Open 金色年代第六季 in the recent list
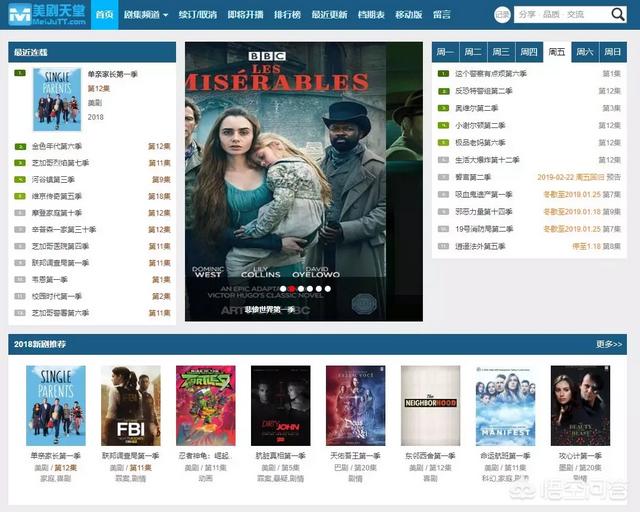 (x=57, y=146)
